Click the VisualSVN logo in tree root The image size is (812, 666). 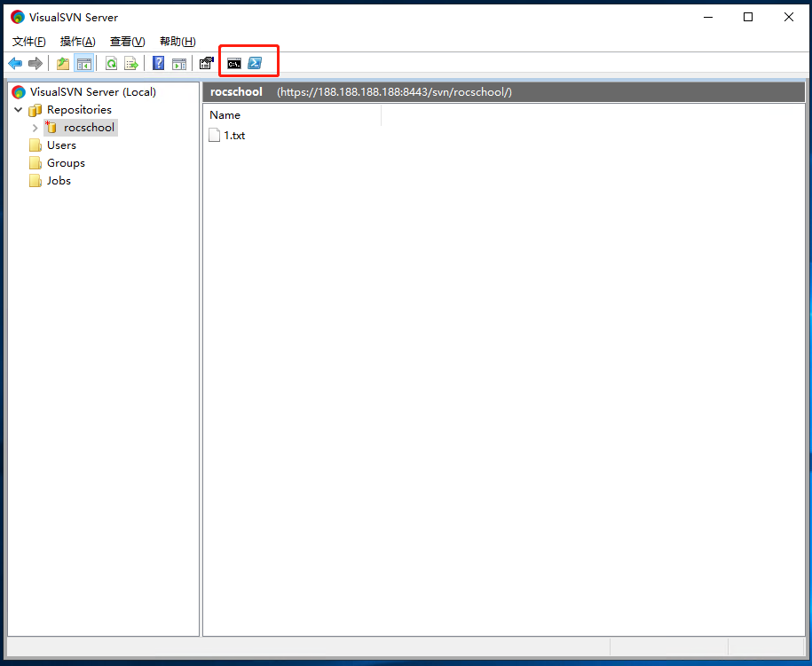pyautogui.click(x=19, y=92)
